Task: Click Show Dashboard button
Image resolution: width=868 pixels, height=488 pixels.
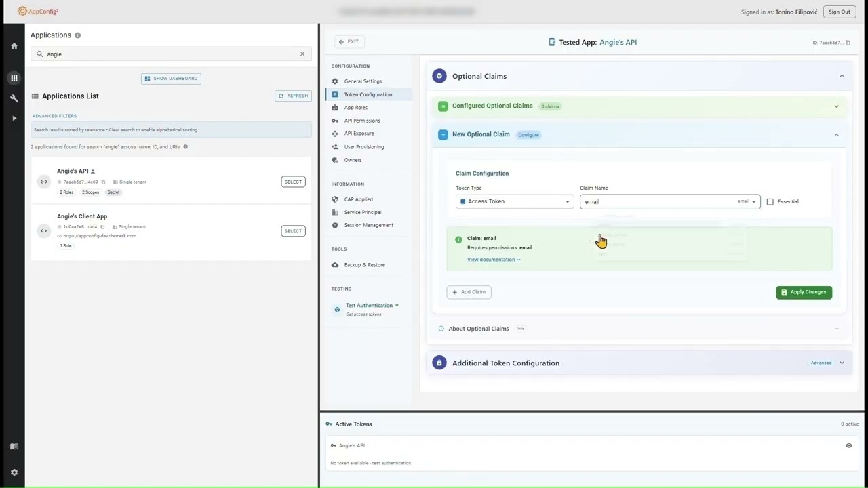Action: pyautogui.click(x=171, y=79)
